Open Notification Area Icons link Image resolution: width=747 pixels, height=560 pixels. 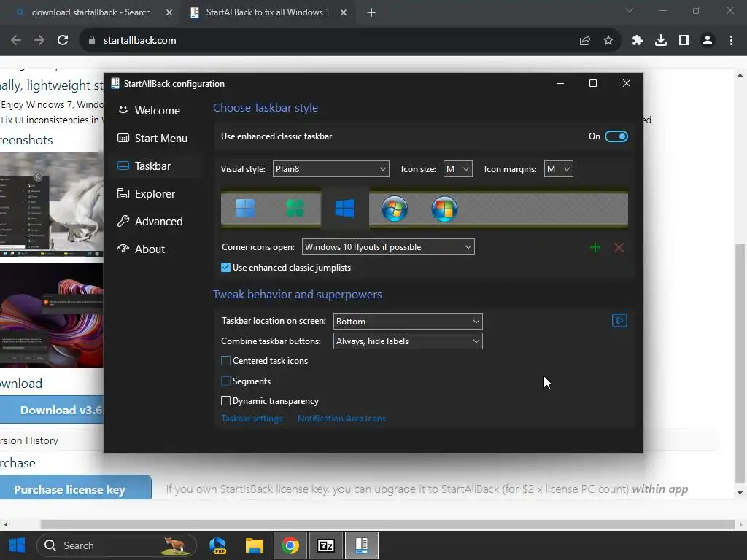341,419
